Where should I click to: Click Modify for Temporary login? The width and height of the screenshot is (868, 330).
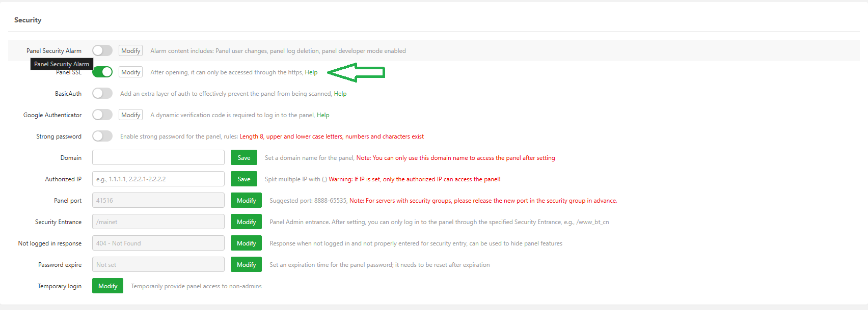tap(107, 286)
